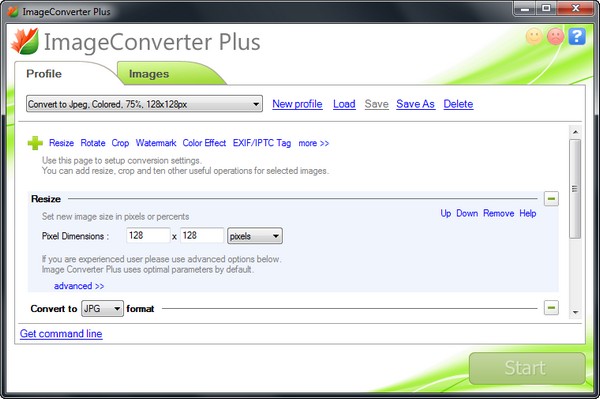Open the profile selection dropdown
Image resolution: width=600 pixels, height=399 pixels.
coord(144,104)
